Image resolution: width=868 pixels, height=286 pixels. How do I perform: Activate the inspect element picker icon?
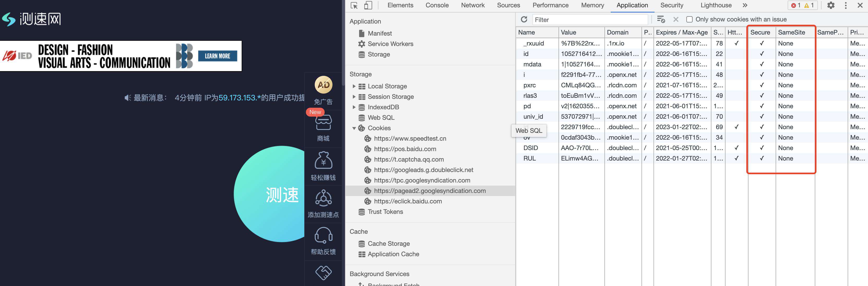(354, 5)
